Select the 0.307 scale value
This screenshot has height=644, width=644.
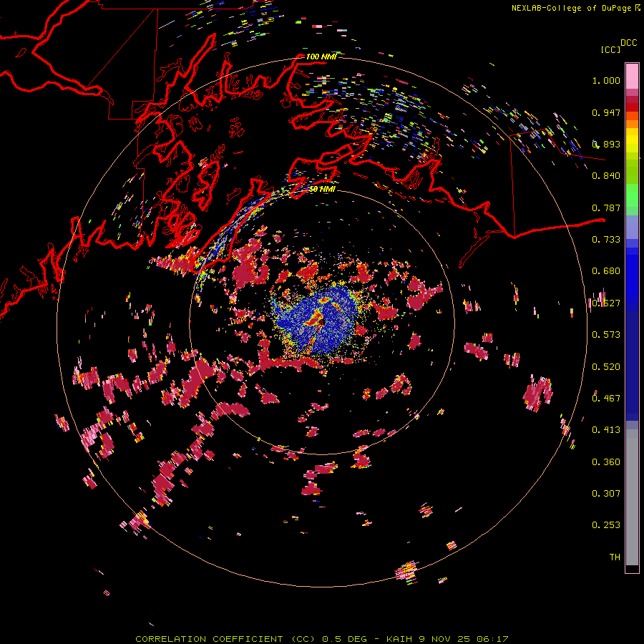pyautogui.click(x=606, y=494)
